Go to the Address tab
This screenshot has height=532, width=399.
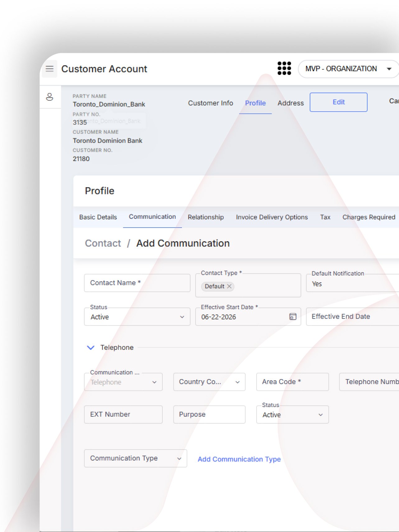pos(291,103)
